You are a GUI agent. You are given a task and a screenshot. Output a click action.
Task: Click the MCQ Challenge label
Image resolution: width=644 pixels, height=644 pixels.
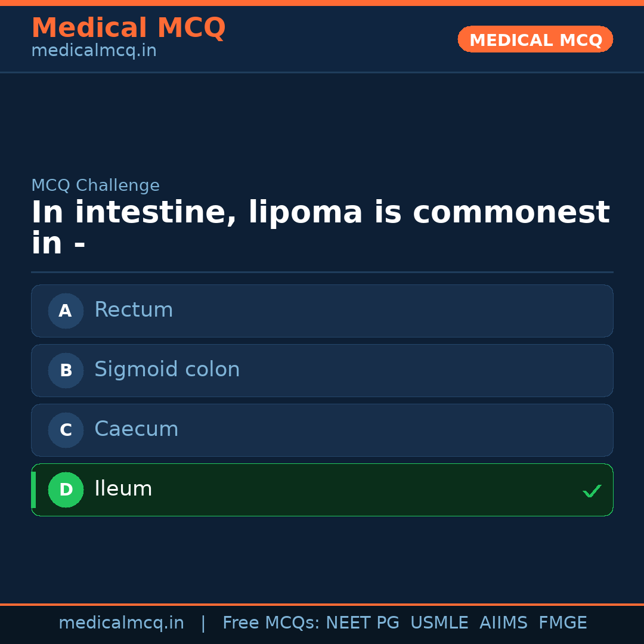tap(95, 185)
